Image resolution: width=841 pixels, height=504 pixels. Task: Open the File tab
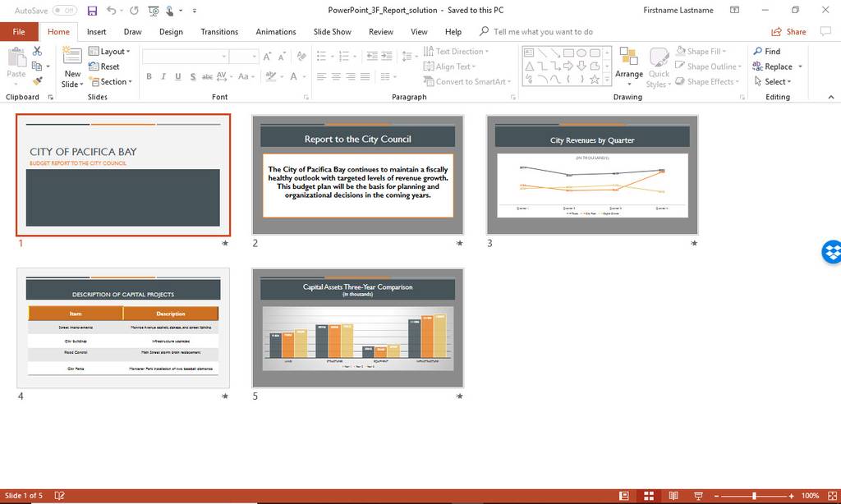coord(19,32)
